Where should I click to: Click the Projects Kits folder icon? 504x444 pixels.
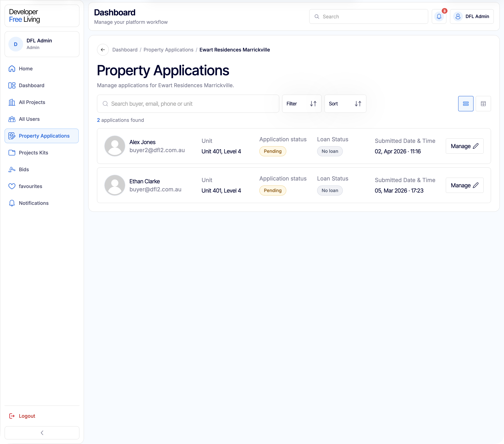coord(12,153)
